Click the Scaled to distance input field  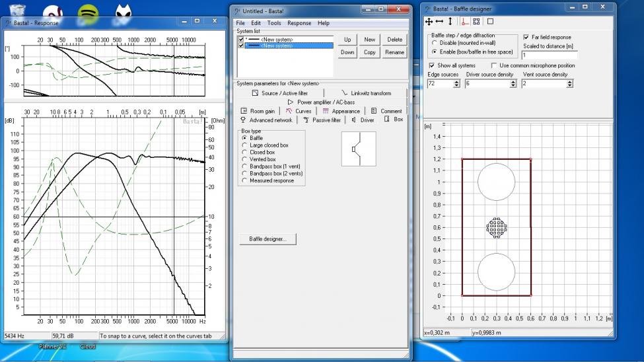(x=550, y=55)
